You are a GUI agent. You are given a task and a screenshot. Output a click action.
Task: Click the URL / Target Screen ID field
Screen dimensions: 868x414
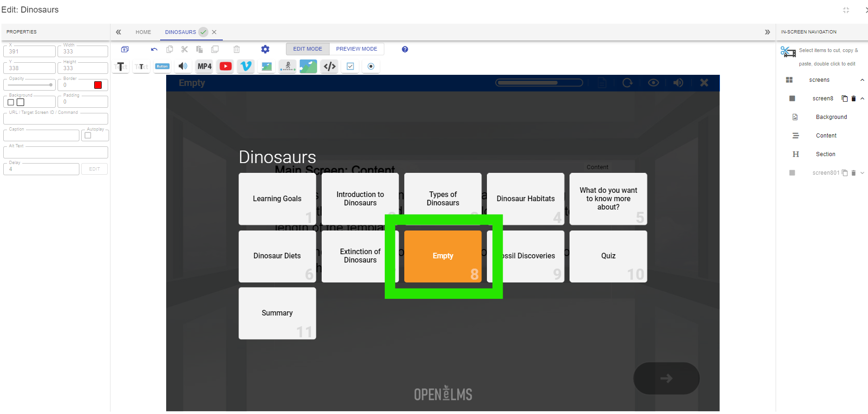[x=56, y=118]
